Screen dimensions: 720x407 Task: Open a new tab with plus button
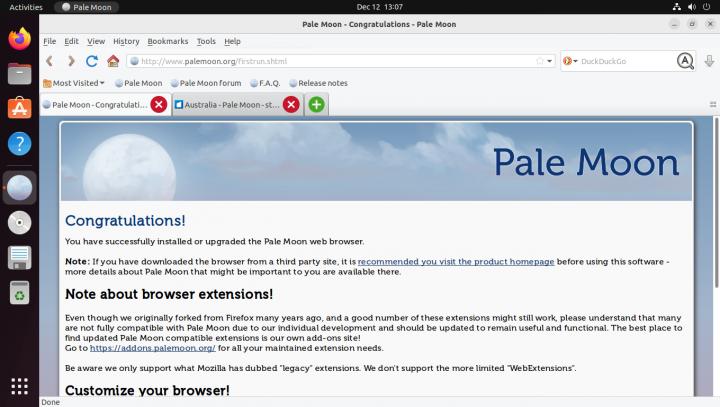coord(316,104)
